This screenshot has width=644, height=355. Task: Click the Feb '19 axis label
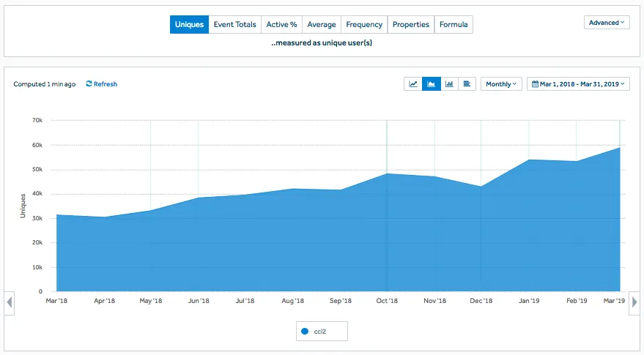pos(577,301)
